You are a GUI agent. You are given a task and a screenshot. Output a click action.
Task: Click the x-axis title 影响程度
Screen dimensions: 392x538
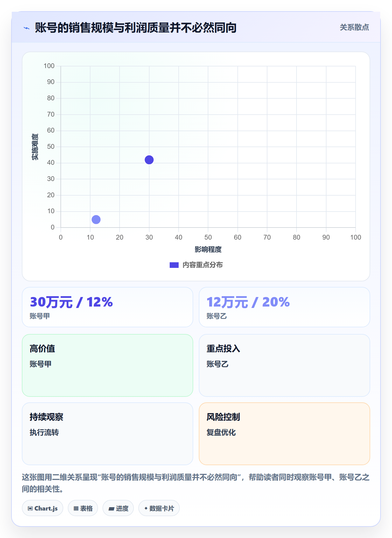click(x=208, y=249)
